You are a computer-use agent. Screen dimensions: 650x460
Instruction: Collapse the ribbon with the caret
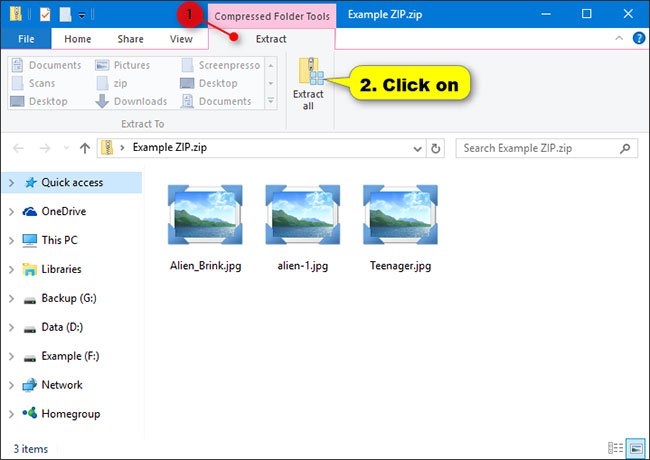coord(619,38)
